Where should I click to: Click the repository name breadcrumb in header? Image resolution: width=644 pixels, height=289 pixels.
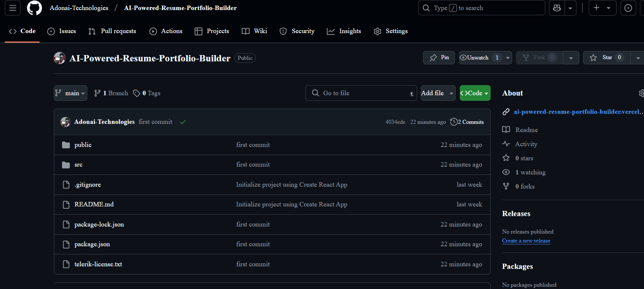click(180, 8)
